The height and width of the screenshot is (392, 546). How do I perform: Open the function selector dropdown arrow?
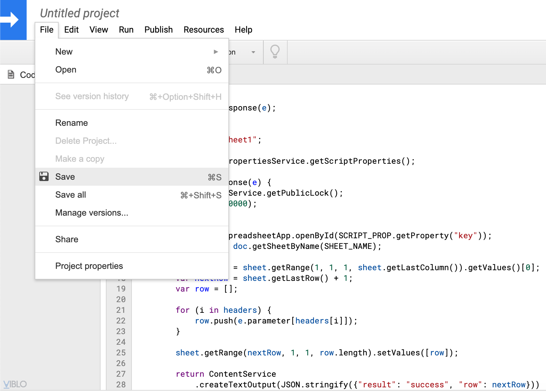pos(253,52)
